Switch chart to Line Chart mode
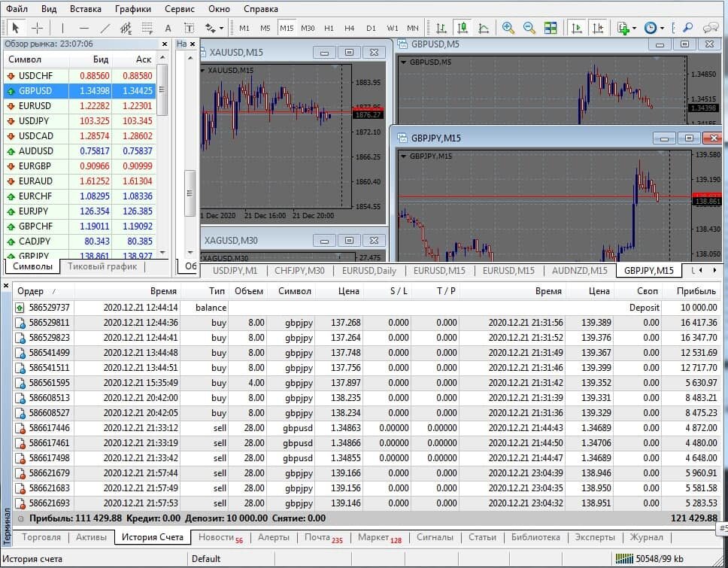This screenshot has height=568, width=728. tap(484, 28)
